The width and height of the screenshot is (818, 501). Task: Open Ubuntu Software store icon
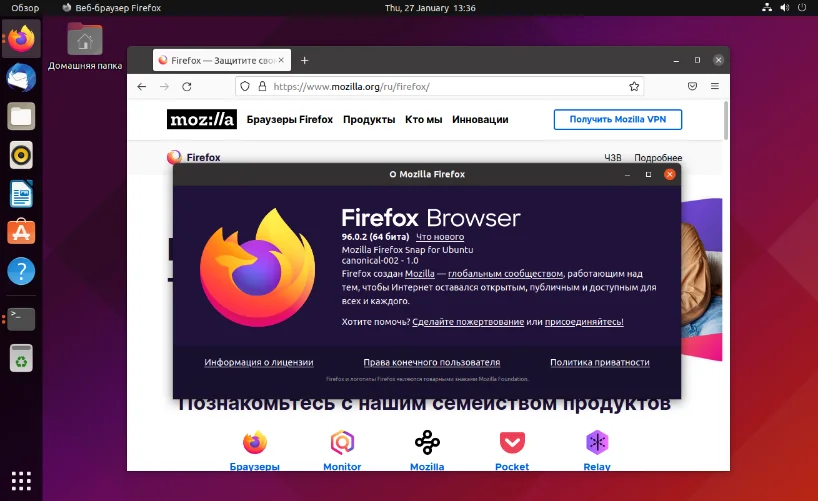21,232
